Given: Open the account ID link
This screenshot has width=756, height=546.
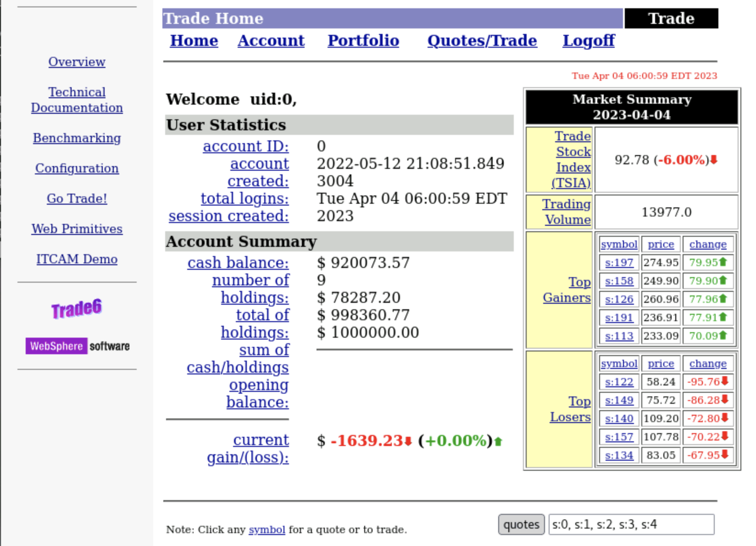Looking at the screenshot, I should [246, 146].
